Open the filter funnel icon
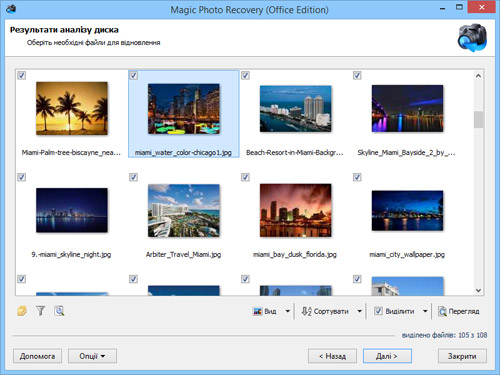This screenshot has height=375, width=500. pyautogui.click(x=41, y=311)
